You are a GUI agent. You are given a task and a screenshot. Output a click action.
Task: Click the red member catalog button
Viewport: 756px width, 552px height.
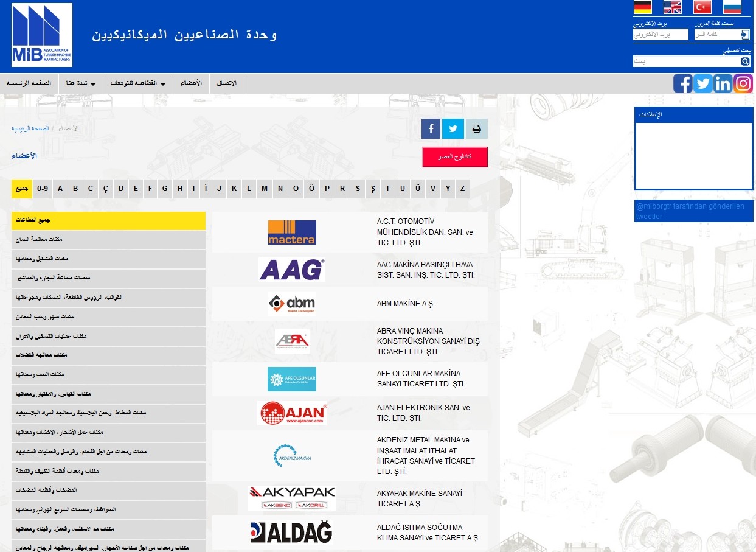(455, 157)
